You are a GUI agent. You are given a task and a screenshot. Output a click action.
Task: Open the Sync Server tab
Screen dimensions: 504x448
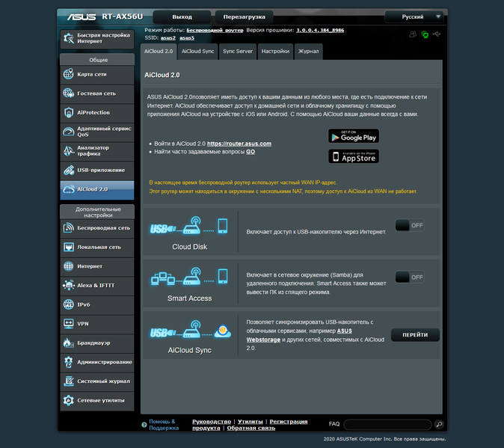pos(238,52)
